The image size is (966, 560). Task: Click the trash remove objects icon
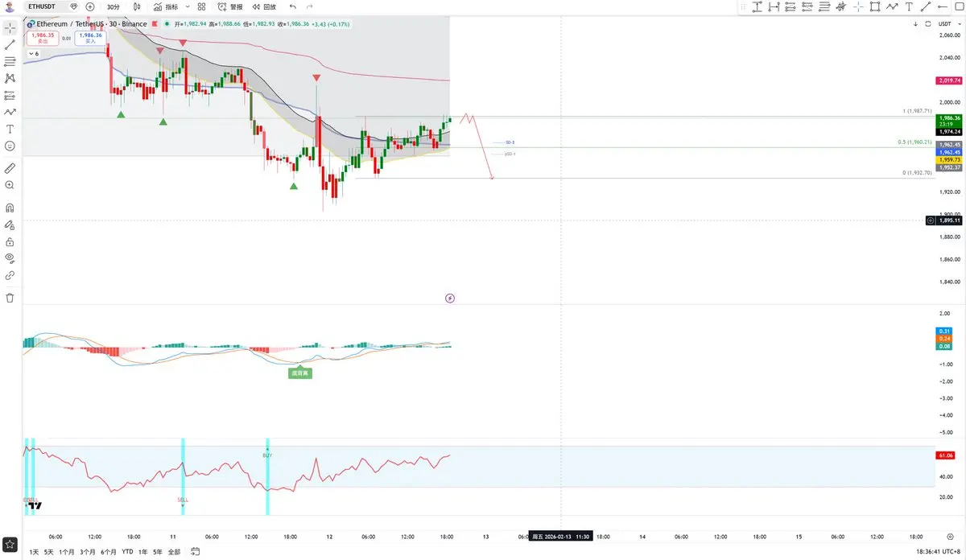click(x=10, y=298)
